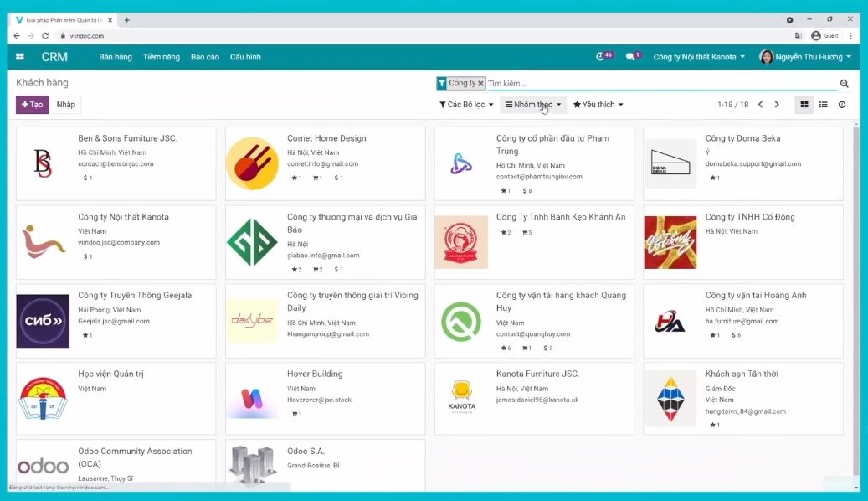Open browser three-dot menu
This screenshot has height=501, width=868.
(x=850, y=35)
